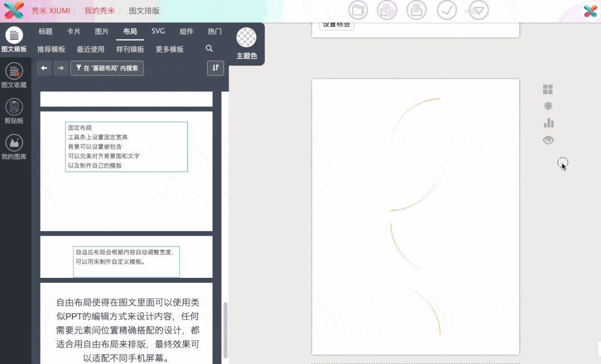
Task: Click the bar chart icon beside canvas
Action: click(x=549, y=123)
